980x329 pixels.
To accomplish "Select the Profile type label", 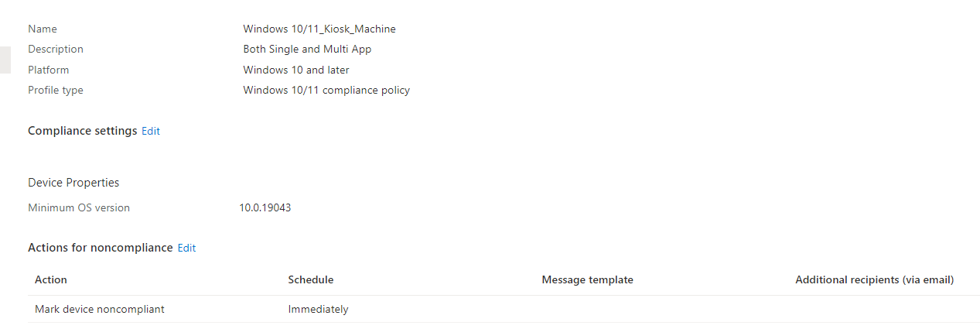I will click(56, 90).
